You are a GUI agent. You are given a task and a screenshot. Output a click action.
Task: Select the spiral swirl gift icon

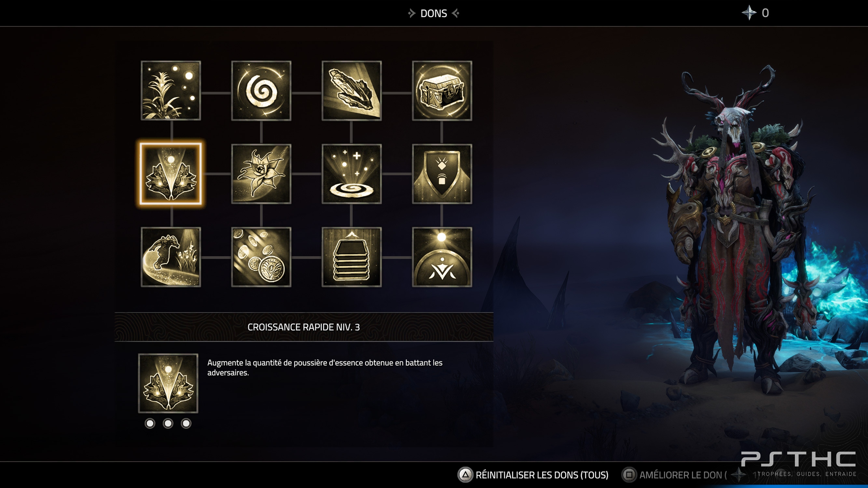(261, 90)
